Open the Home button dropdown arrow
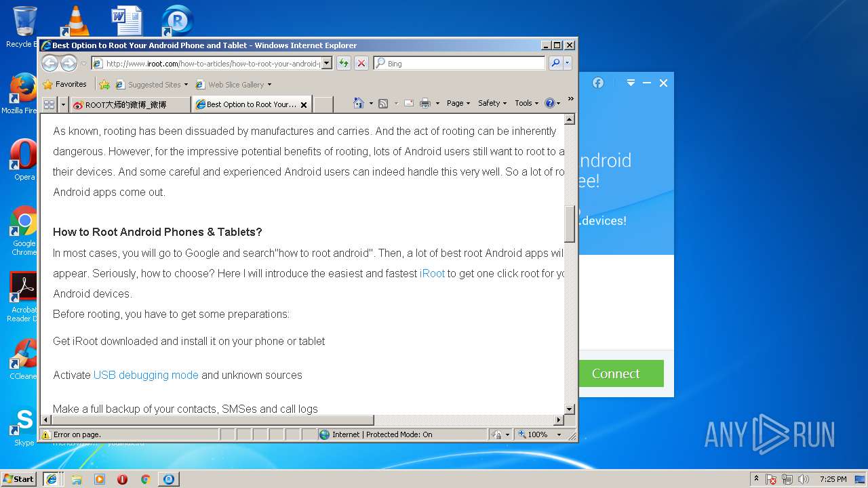 point(371,104)
